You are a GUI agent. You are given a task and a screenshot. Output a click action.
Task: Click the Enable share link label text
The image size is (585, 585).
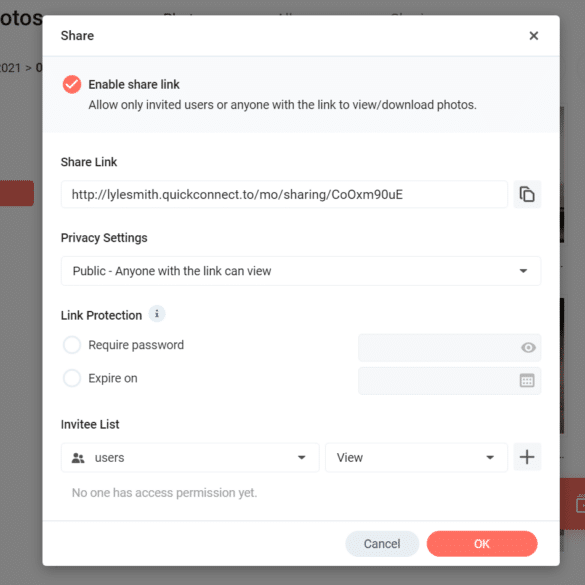click(134, 85)
